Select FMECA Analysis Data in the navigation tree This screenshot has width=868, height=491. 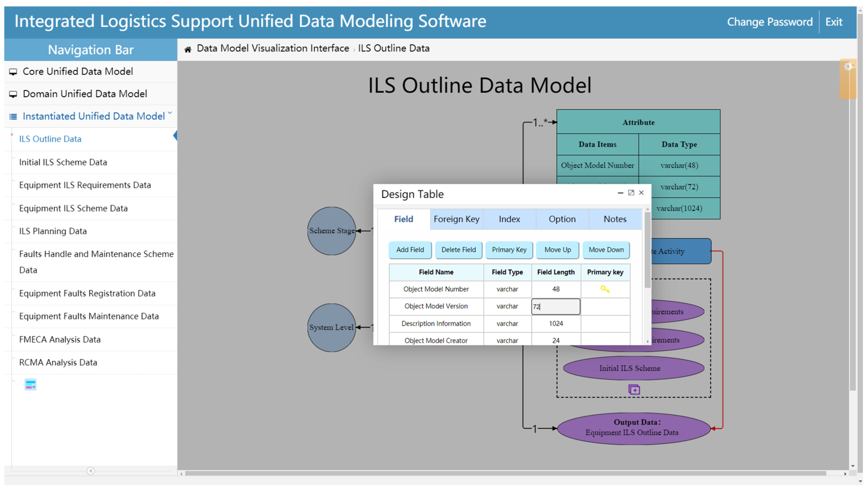(60, 339)
